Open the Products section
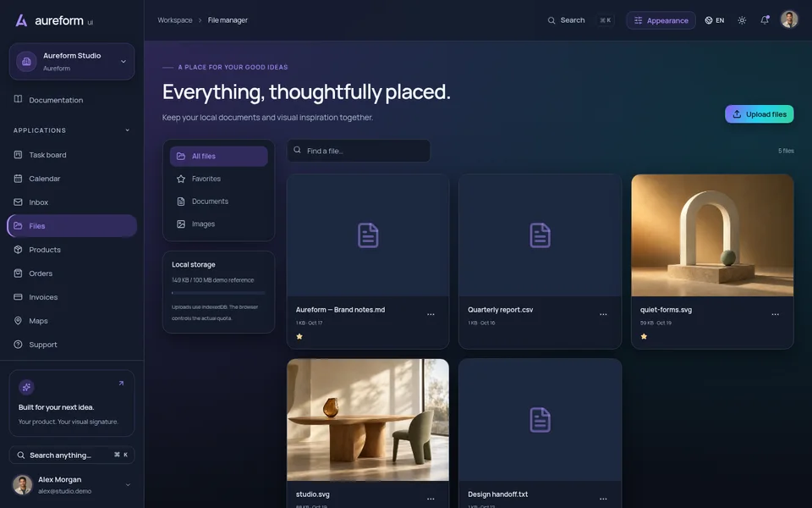Image resolution: width=812 pixels, height=508 pixels. (72, 249)
